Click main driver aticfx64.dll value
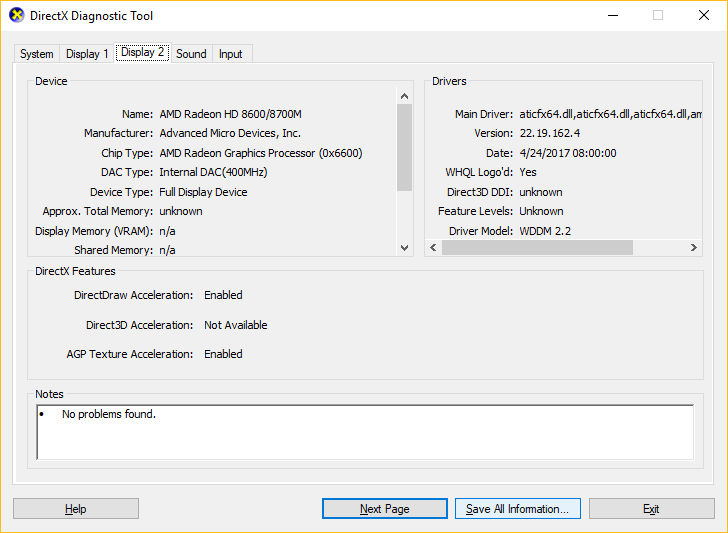The height and width of the screenshot is (533, 728). [x=610, y=114]
